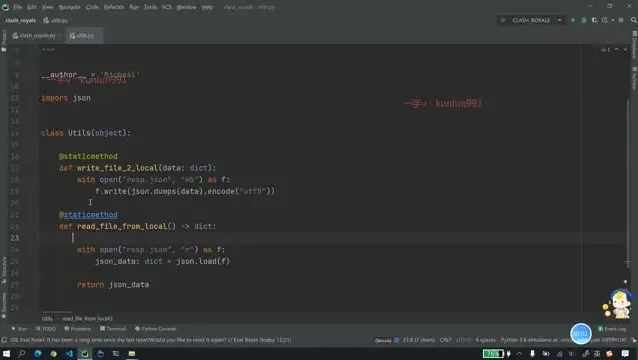Open the Edit menu
Screen dimensions: 638x360
(x=32, y=7)
